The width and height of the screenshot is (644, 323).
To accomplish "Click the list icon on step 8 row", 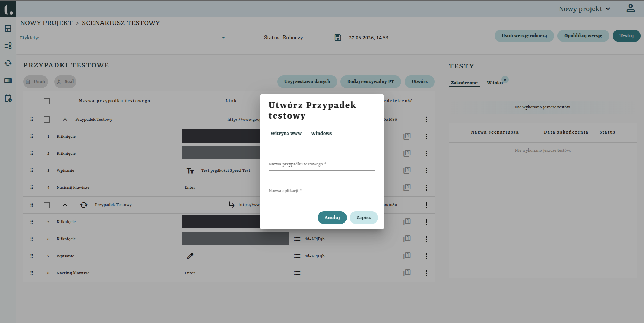I will (x=297, y=273).
